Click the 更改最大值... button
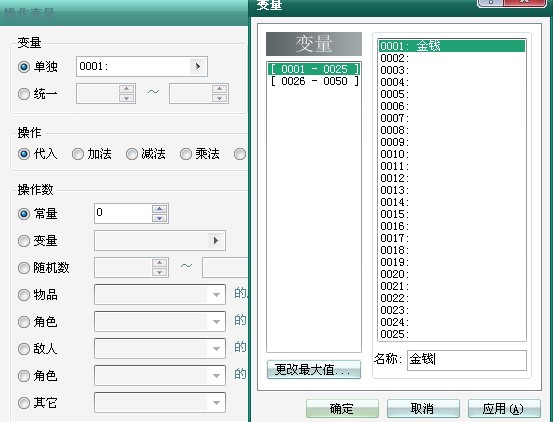The image size is (553, 422). (x=314, y=369)
